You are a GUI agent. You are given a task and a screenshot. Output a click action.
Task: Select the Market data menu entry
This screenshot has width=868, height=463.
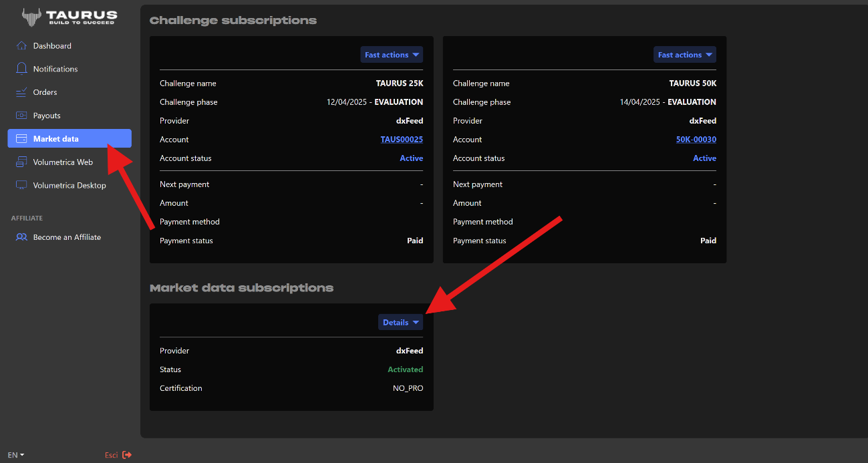pos(69,138)
